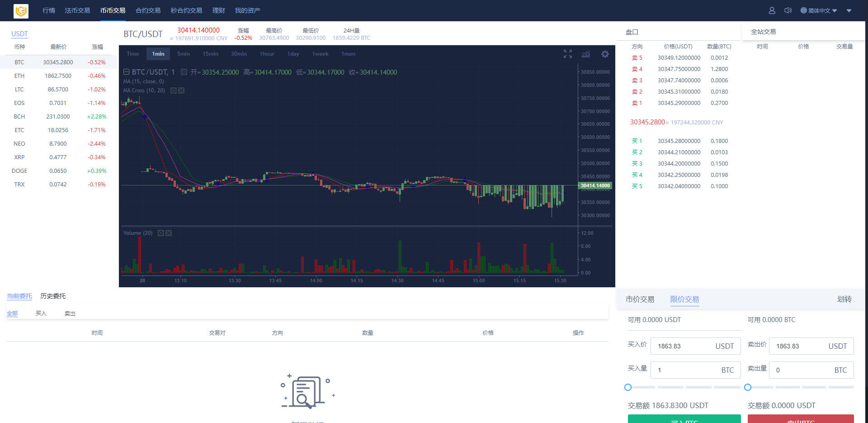This screenshot has width=868, height=423.
Task: Switch to 限价交易 tab
Action: point(684,299)
